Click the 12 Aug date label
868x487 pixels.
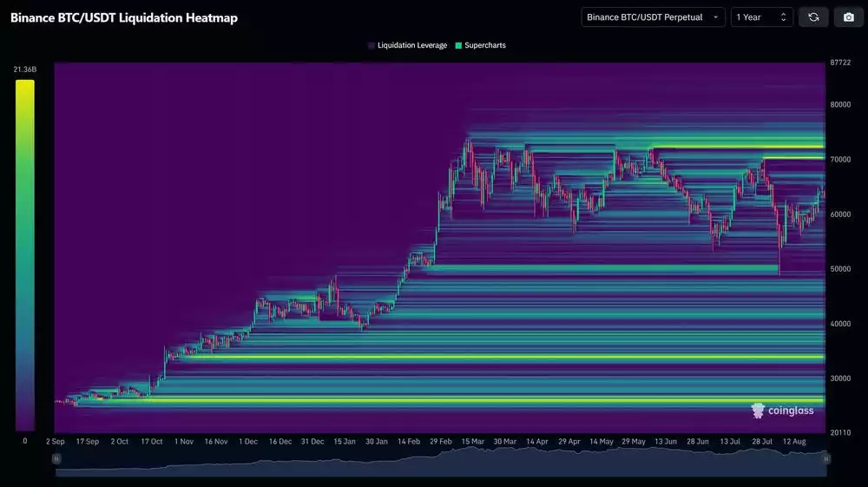[x=794, y=442]
